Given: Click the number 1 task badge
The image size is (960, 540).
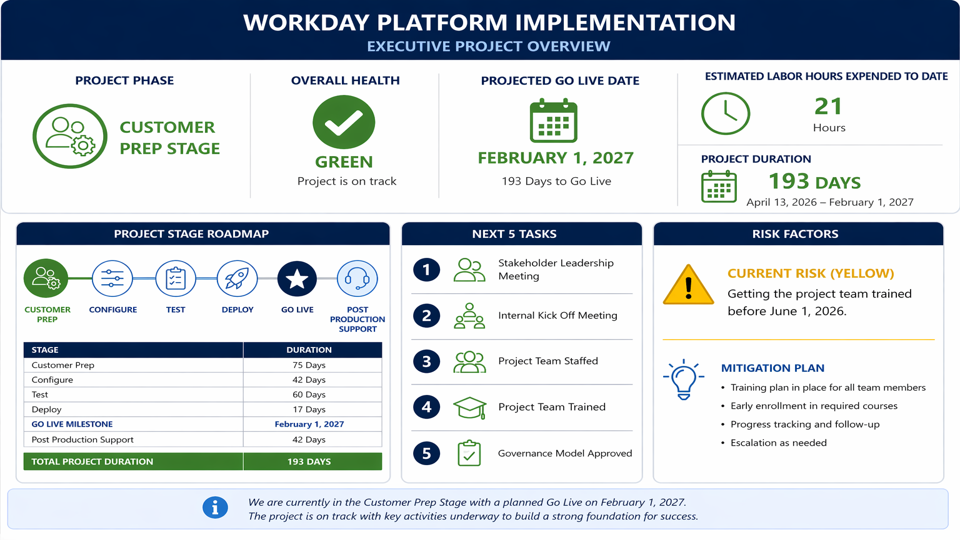Looking at the screenshot, I should (427, 269).
